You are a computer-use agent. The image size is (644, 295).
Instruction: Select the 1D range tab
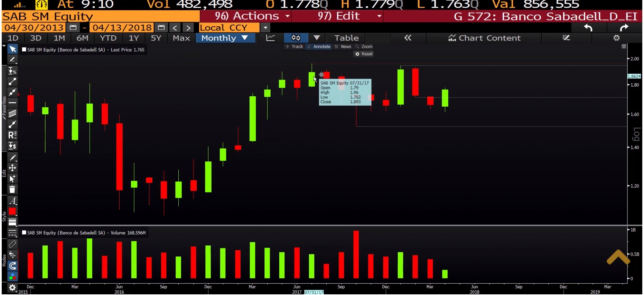[13, 38]
